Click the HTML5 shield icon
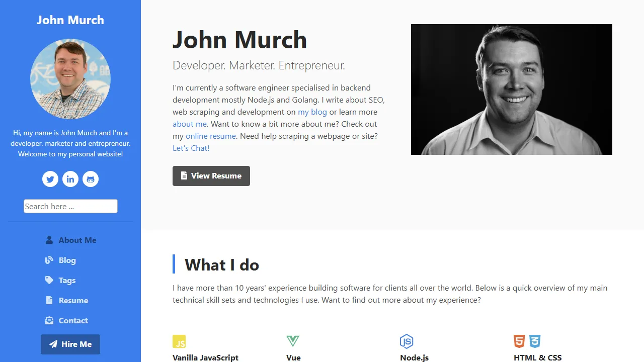The image size is (644, 362). [x=519, y=341]
